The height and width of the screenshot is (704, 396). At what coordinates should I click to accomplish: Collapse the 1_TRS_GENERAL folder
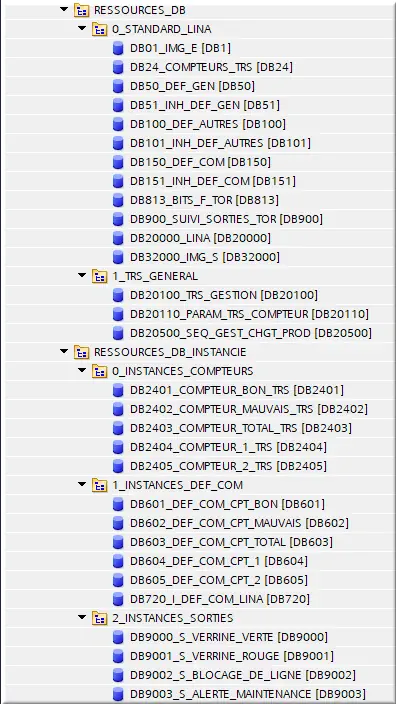coord(82,275)
